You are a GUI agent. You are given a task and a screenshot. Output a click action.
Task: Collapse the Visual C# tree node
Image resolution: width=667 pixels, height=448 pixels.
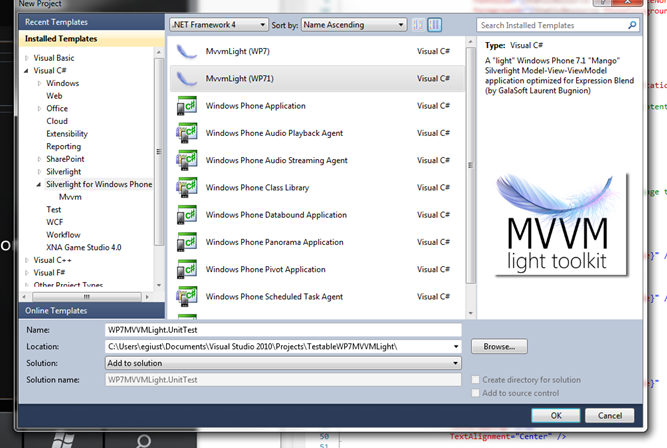[x=27, y=71]
